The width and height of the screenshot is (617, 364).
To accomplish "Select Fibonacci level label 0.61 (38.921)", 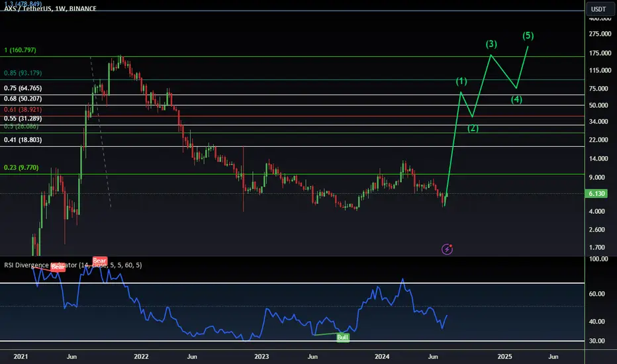I will coord(23,109).
